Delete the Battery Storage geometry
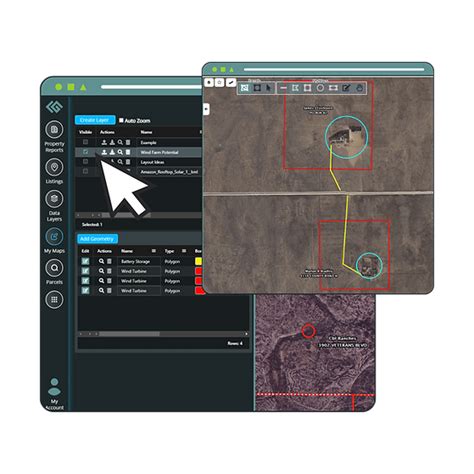The height and width of the screenshot is (474, 474). (x=109, y=261)
